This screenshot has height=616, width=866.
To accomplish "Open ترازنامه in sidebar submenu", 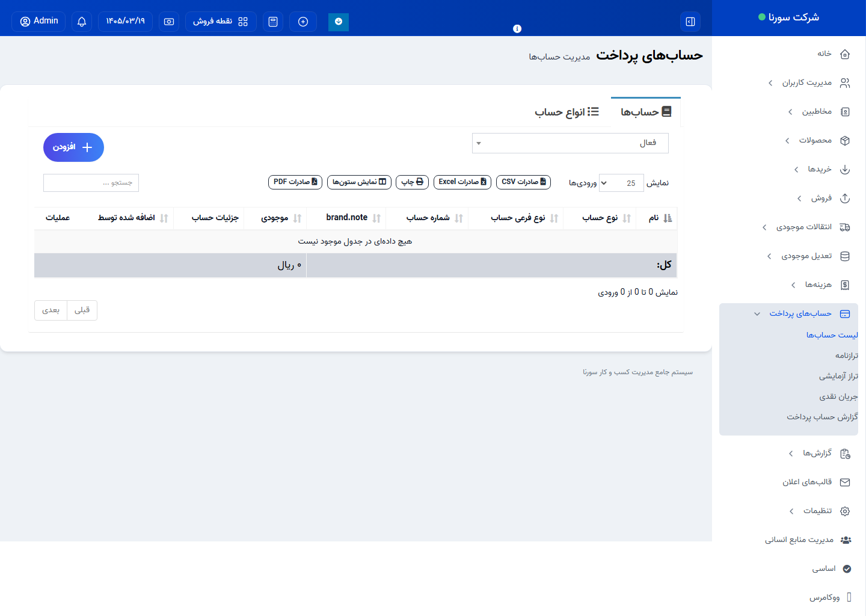I will click(846, 356).
